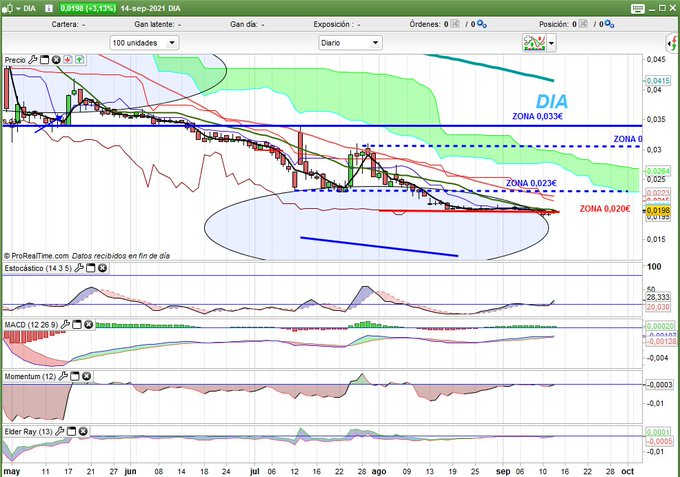680x477 pixels.
Task: Open the keyboard icon in title bar
Action: (x=638, y=9)
